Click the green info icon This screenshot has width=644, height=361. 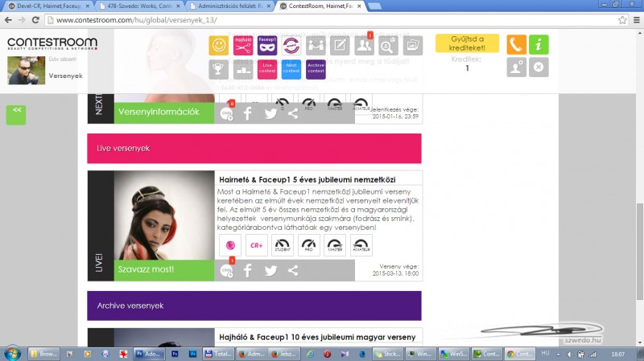[539, 45]
